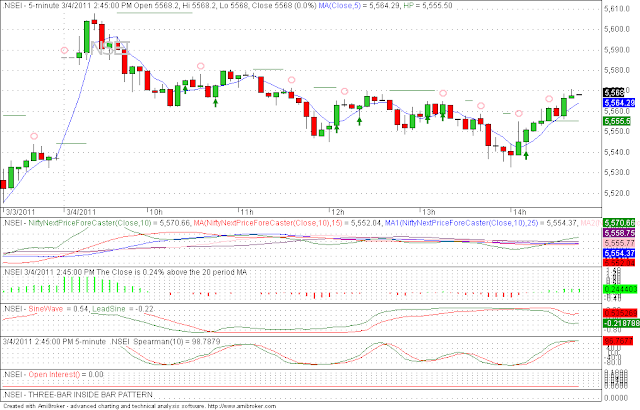Click the THREE-BAR INSIDE BAR PATTERN pane title
This screenshot has width=640, height=410.
[x=90, y=394]
